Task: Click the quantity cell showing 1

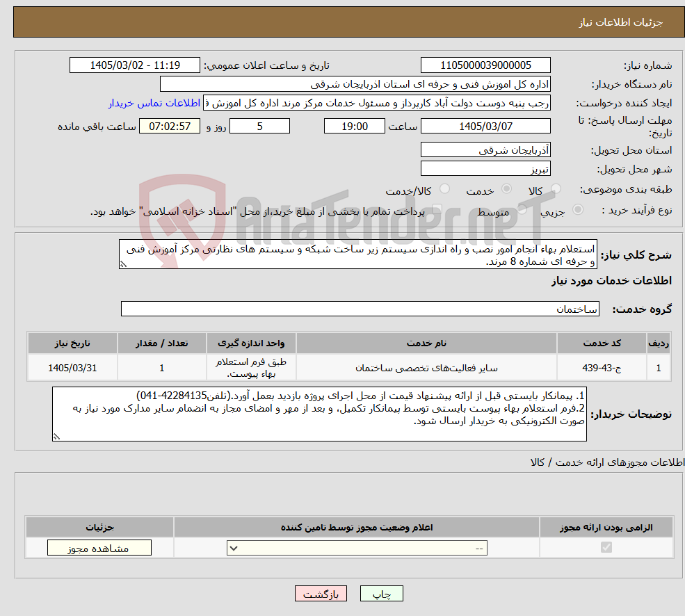Action: tap(161, 368)
